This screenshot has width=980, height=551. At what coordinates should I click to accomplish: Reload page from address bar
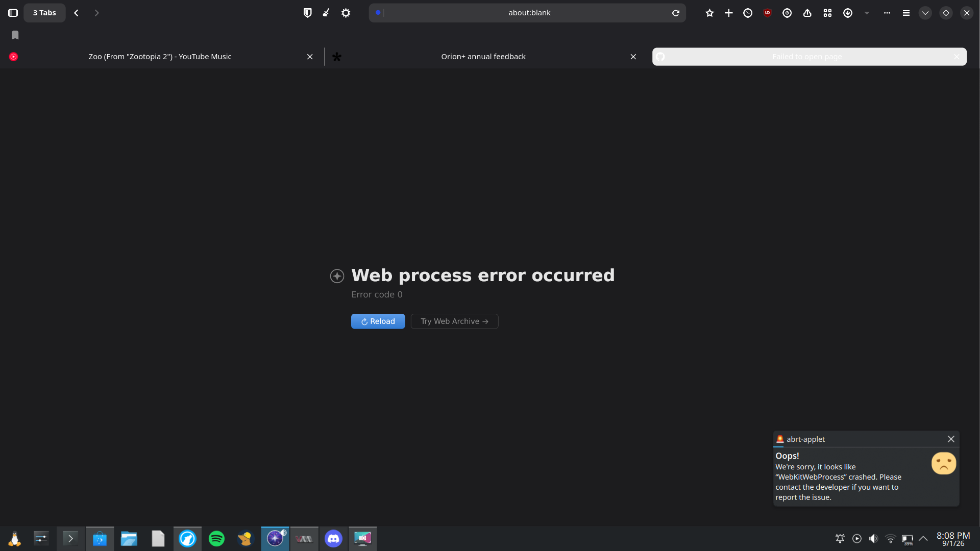pos(676,13)
